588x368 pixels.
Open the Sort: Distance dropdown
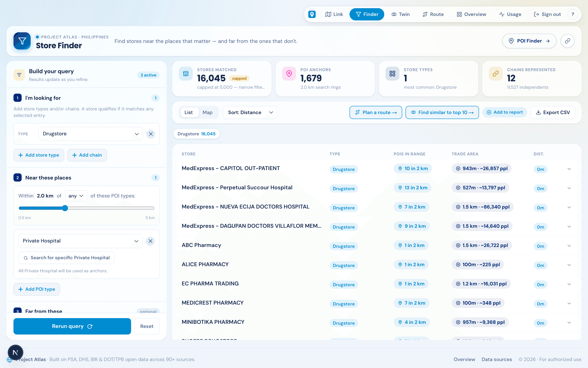point(250,112)
